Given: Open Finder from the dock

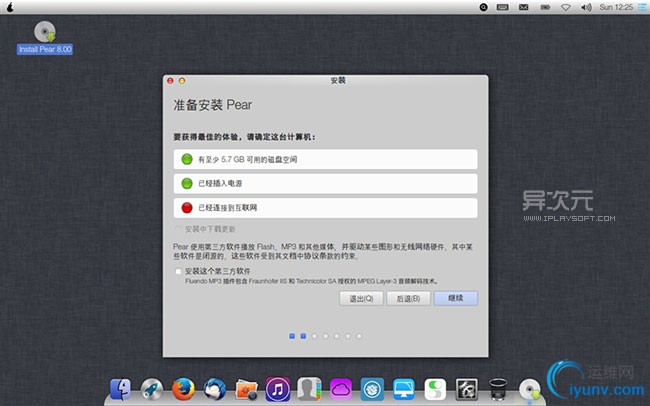Looking at the screenshot, I should pyautogui.click(x=120, y=389).
